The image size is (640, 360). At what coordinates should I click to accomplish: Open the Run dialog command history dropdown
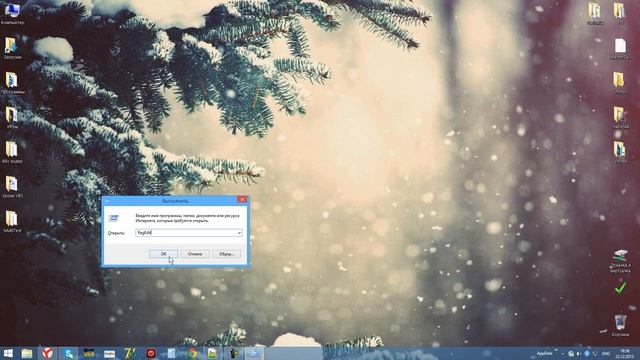[239, 233]
